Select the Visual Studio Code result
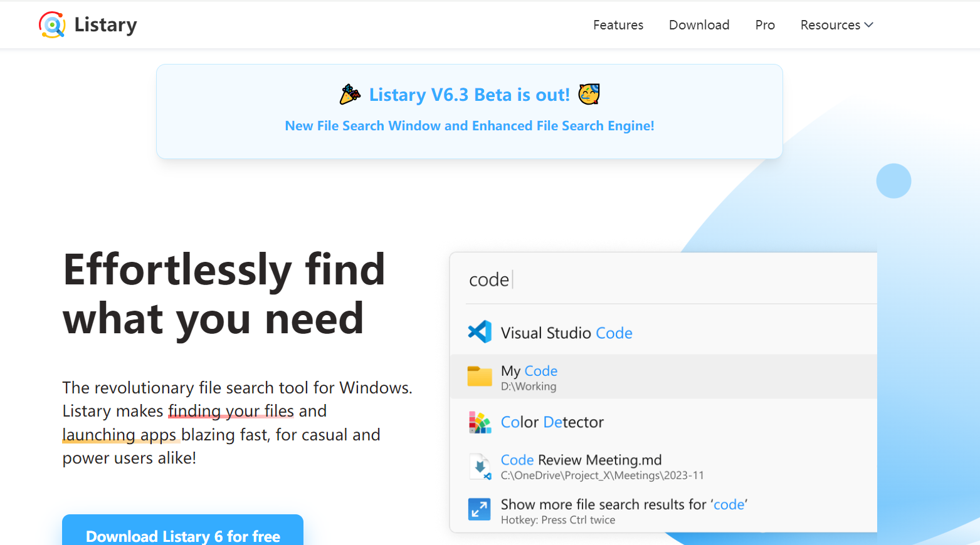Screen dimensions: 980x545 point(663,333)
